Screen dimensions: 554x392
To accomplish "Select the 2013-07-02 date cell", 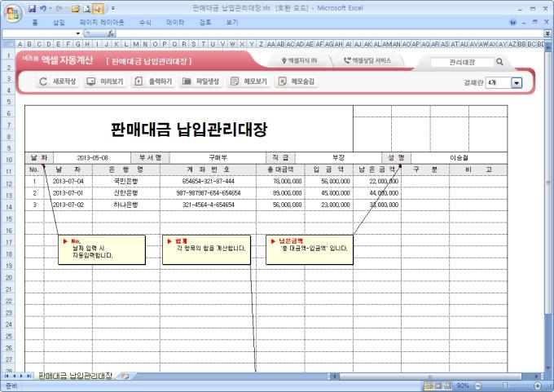I will click(x=68, y=205).
